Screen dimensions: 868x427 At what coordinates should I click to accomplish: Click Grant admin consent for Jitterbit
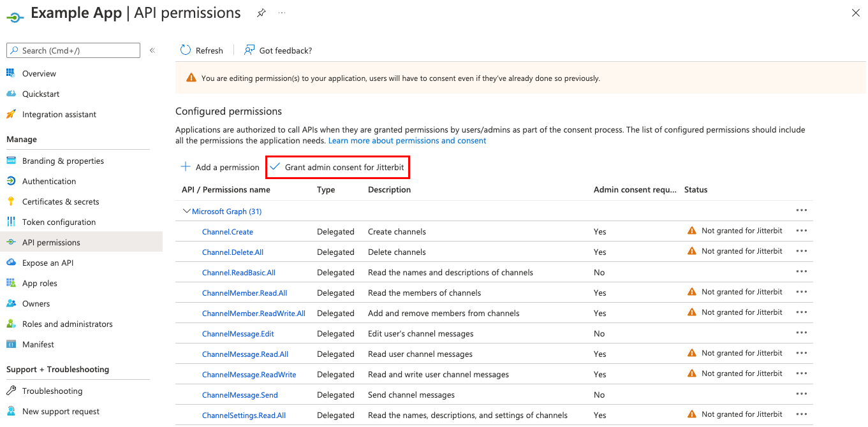[x=337, y=167]
